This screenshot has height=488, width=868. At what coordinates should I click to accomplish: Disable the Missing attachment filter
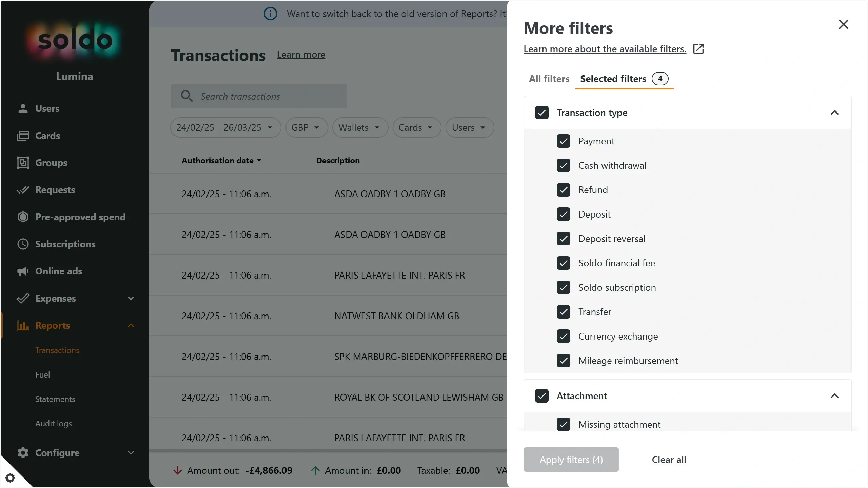pyautogui.click(x=563, y=424)
